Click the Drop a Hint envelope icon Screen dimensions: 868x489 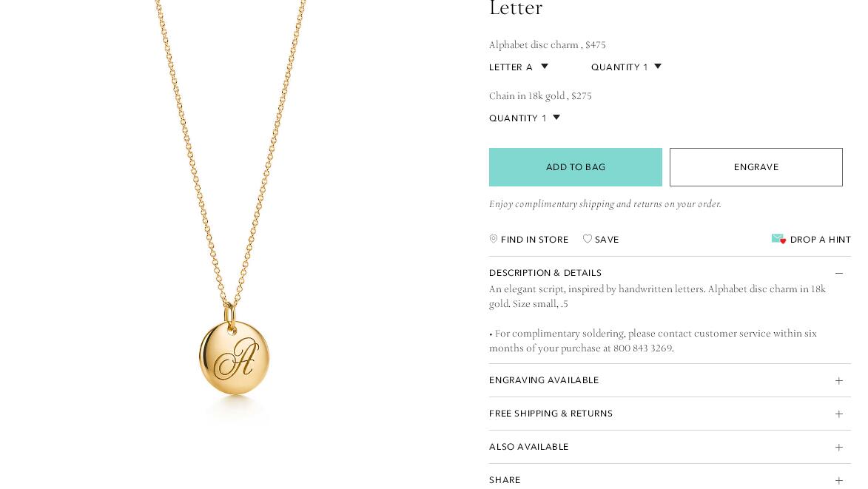point(779,239)
